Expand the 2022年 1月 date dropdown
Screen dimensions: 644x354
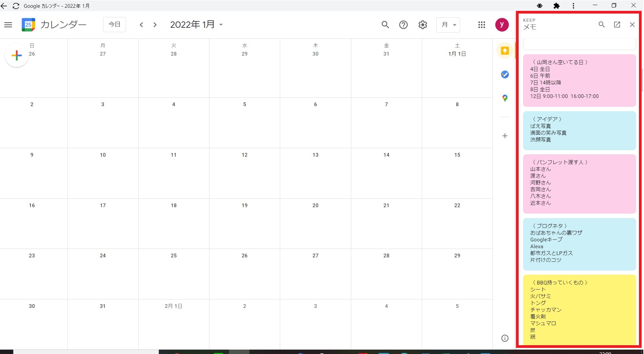point(196,25)
